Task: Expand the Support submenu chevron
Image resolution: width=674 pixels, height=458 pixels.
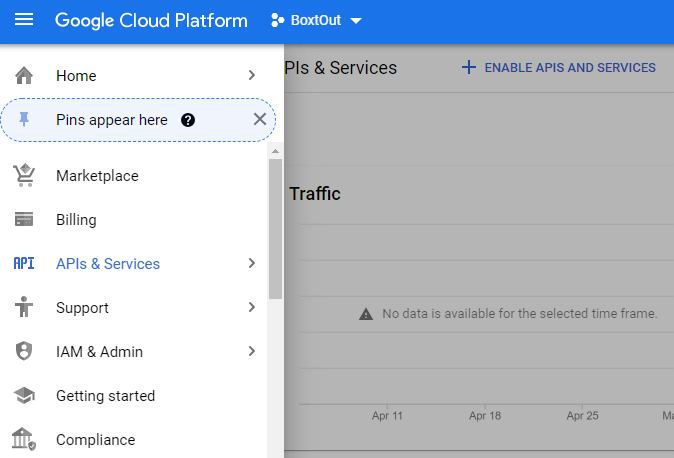Action: point(252,308)
